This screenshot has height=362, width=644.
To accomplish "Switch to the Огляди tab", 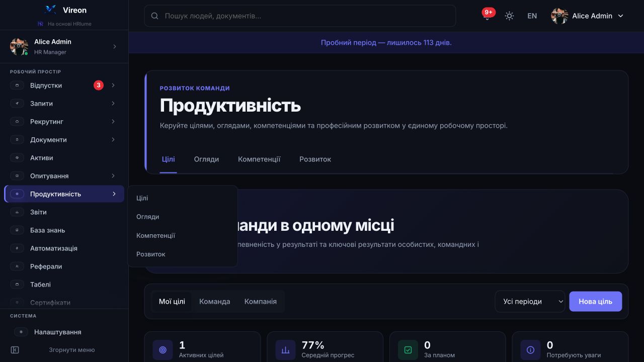I will click(x=206, y=159).
